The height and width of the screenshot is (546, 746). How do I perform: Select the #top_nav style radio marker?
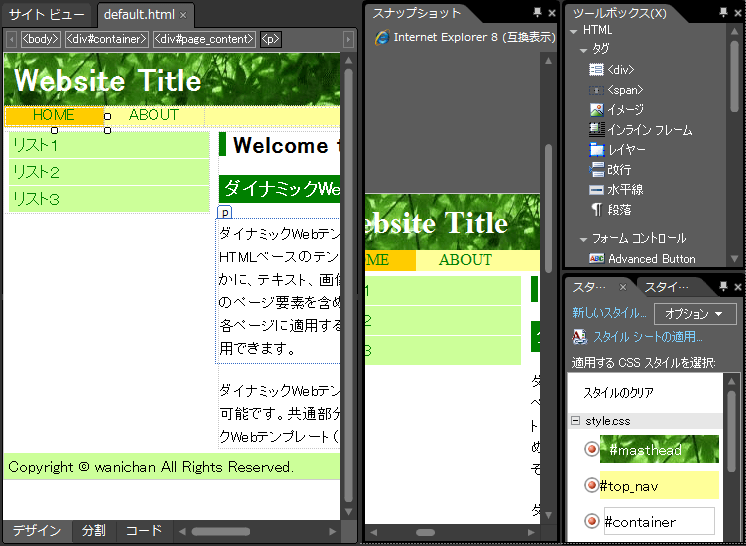[x=591, y=485]
